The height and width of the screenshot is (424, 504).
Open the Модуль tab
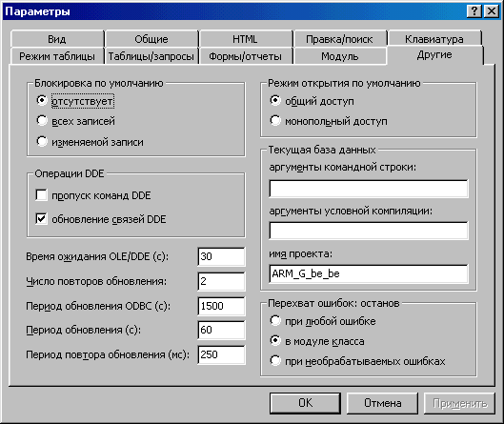pos(340,56)
